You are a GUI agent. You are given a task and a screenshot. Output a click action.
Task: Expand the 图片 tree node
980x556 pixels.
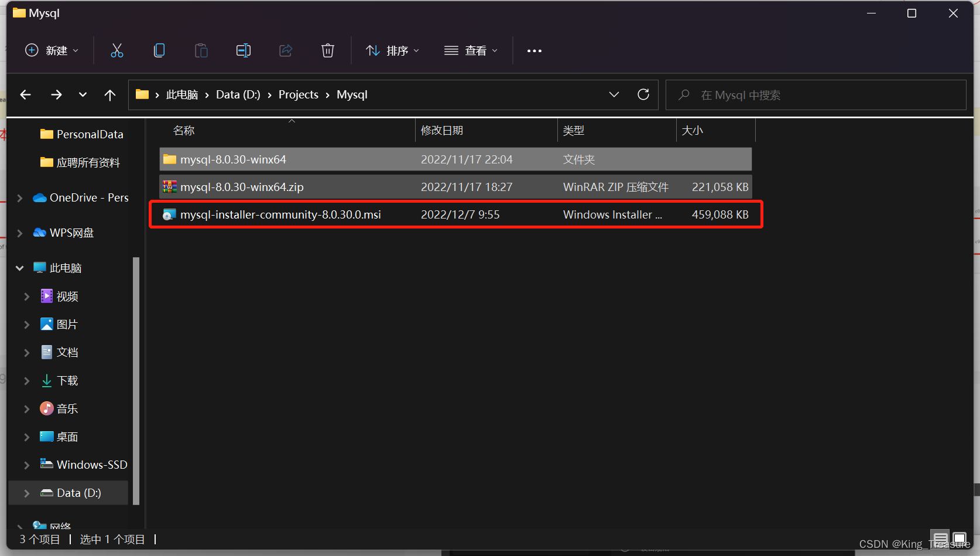point(27,325)
